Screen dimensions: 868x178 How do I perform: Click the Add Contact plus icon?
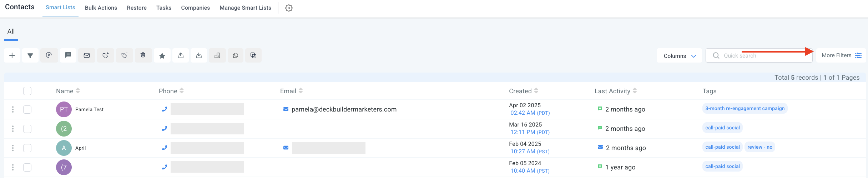pos(12,55)
